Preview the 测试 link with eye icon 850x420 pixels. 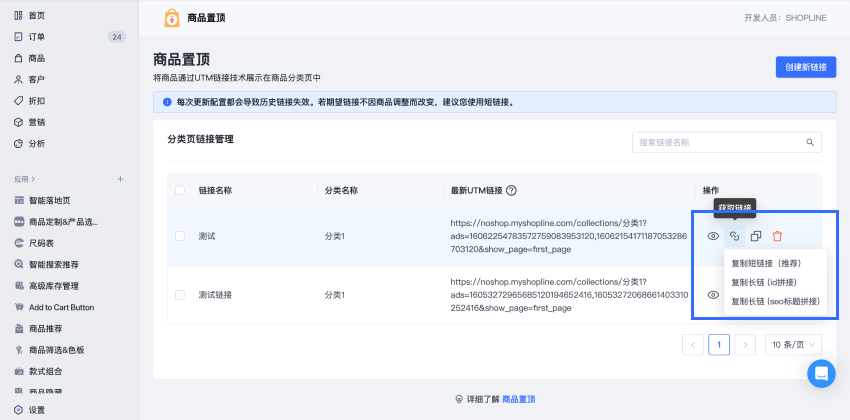coord(713,236)
